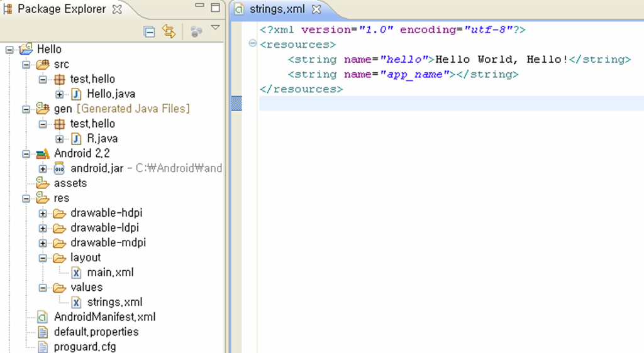Viewport: 644px width, 353px height.
Task: Toggle Link with Editor icon
Action: pyautogui.click(x=169, y=31)
